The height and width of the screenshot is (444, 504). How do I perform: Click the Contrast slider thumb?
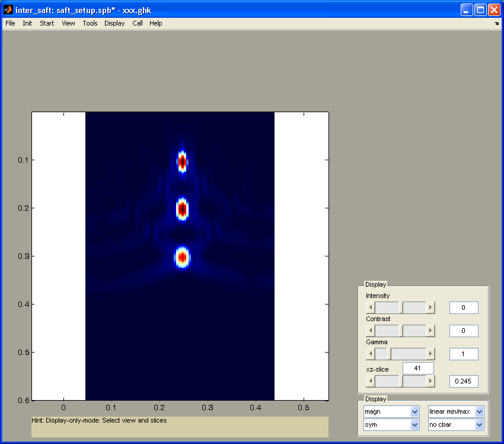click(x=400, y=331)
